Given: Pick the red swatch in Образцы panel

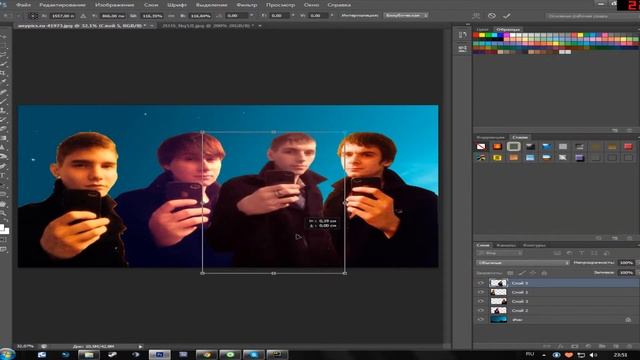Looking at the screenshot, I should [476, 35].
